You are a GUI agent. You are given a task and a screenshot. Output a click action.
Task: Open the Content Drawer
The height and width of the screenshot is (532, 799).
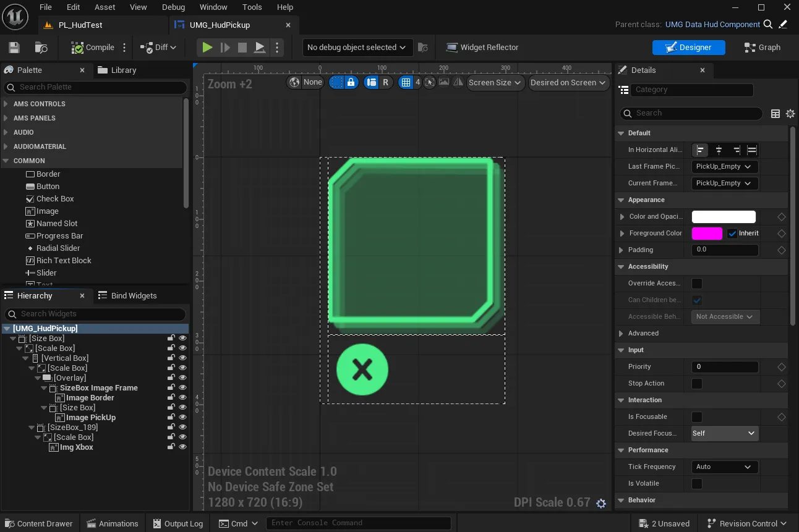[x=38, y=523]
